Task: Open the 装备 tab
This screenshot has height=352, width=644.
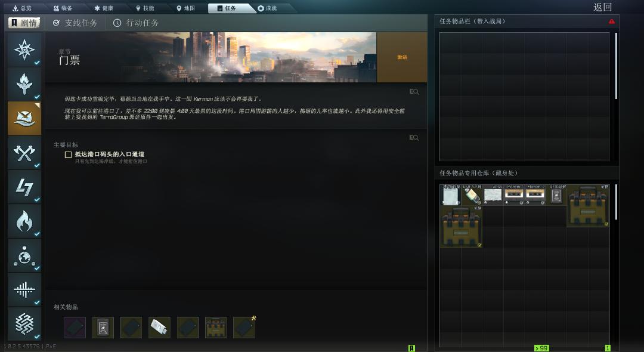Action: tap(63, 8)
